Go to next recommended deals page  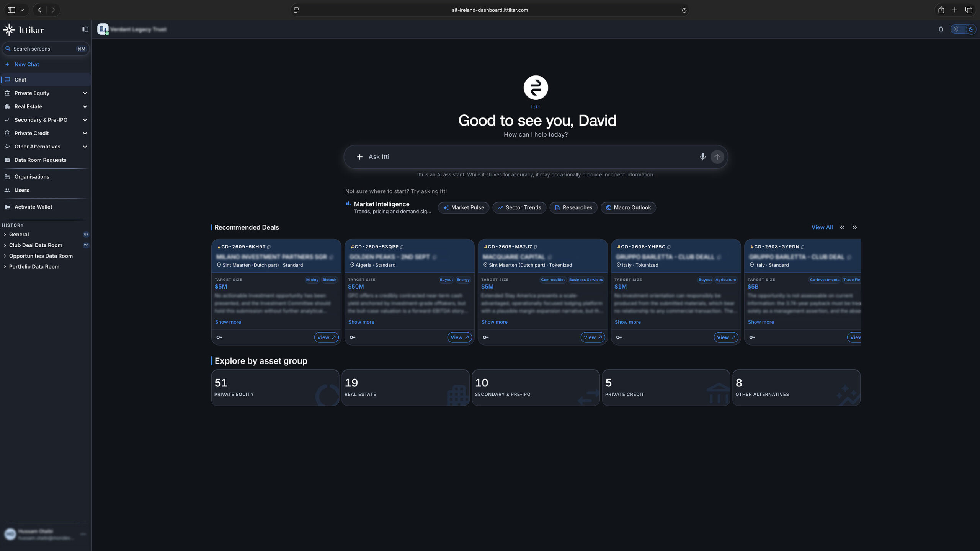pyautogui.click(x=854, y=227)
